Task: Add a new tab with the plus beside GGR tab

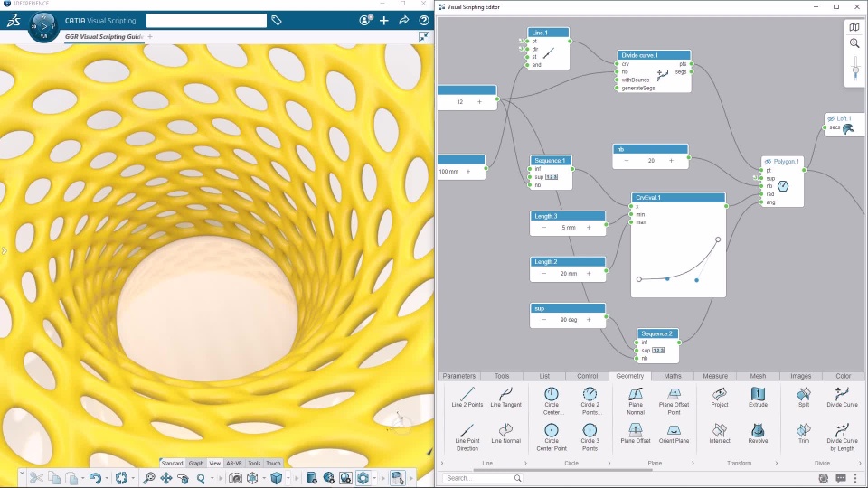Action: [x=150, y=37]
